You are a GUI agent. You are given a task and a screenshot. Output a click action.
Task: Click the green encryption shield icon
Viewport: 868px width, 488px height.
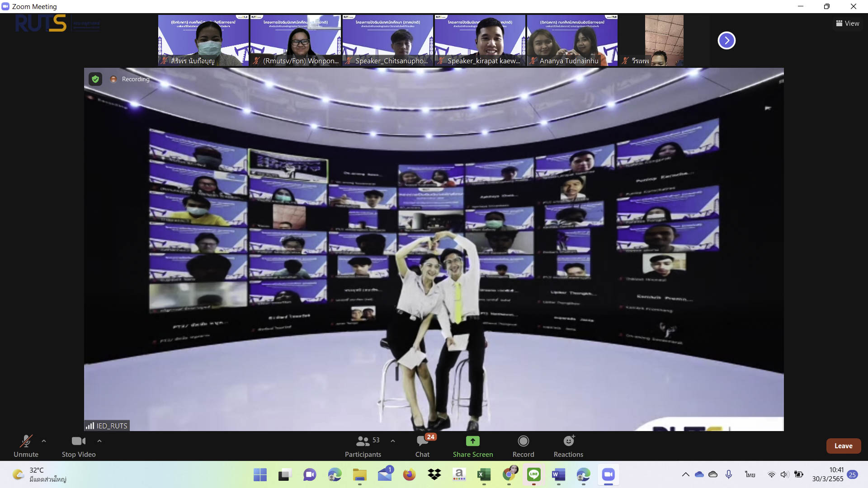point(95,79)
